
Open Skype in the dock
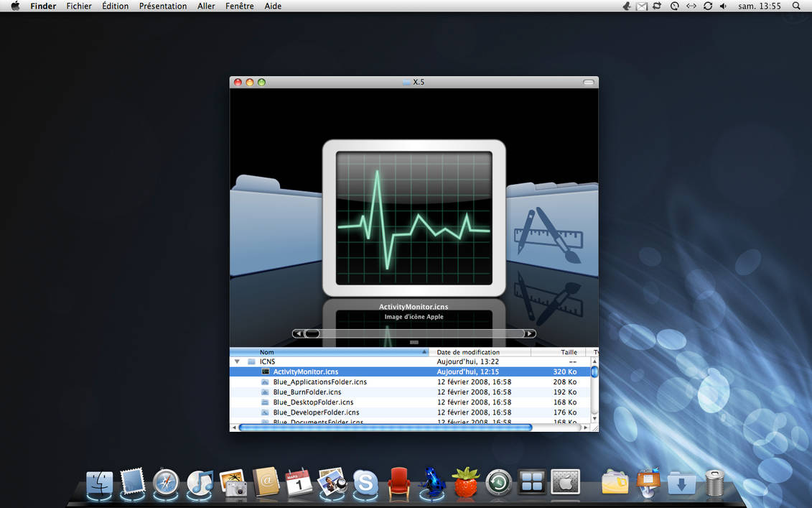click(365, 482)
